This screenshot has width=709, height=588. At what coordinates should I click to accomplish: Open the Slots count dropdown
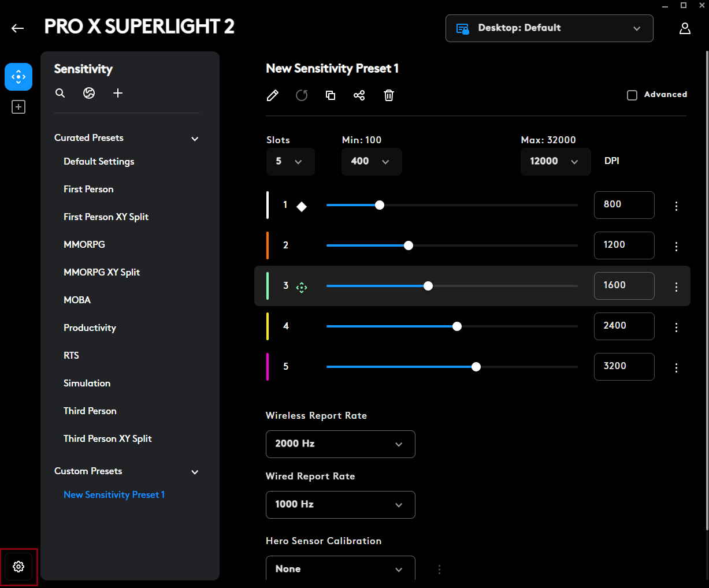point(290,162)
